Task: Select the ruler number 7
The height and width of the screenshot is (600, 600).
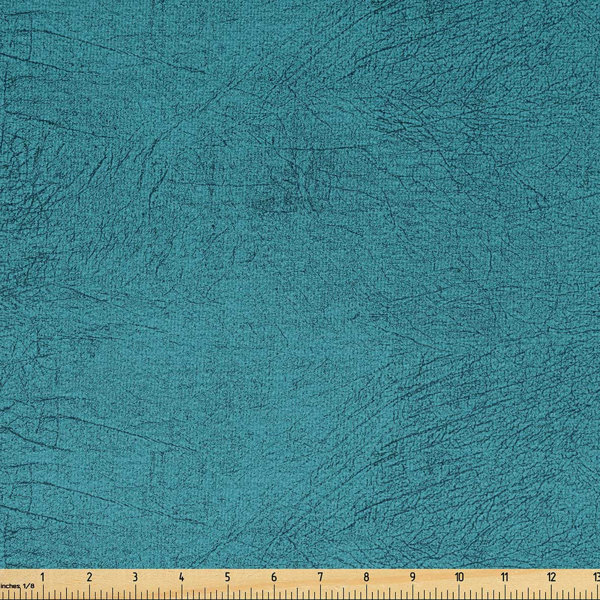Action: (320, 577)
